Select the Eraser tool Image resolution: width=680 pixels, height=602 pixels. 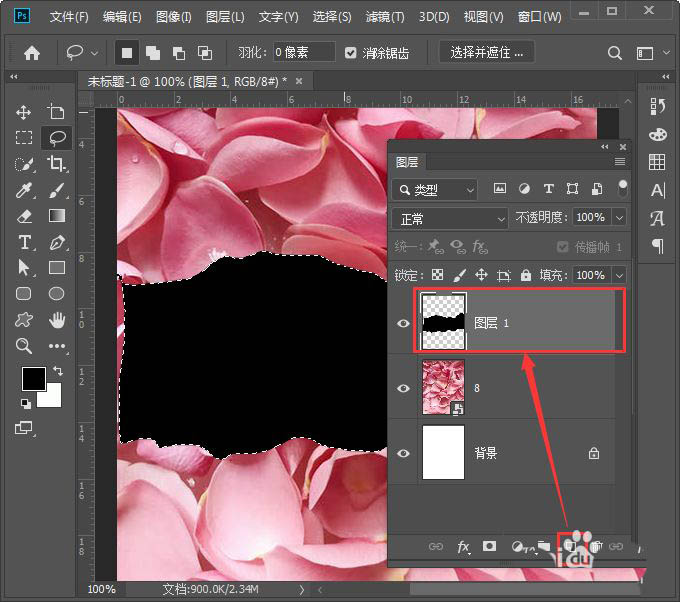click(x=24, y=216)
